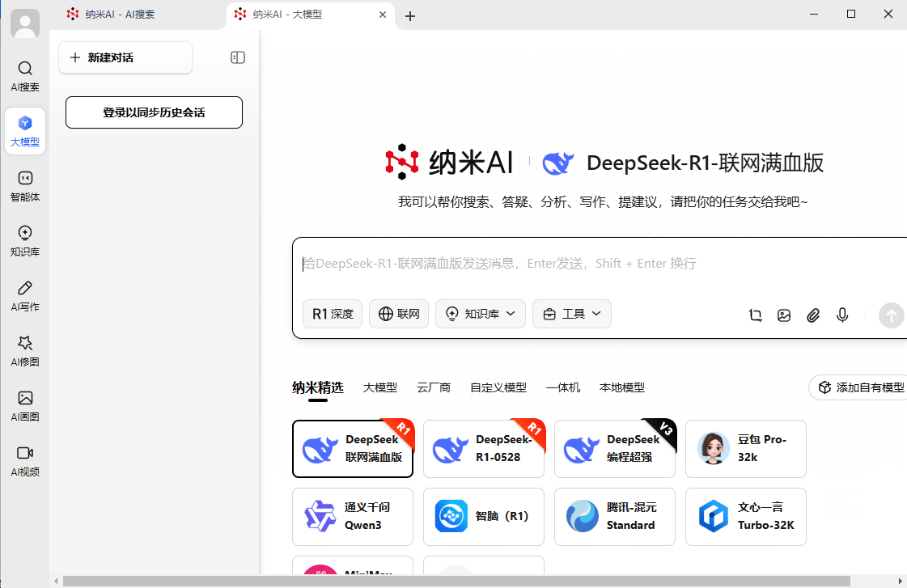Expand the 知识库 dropdown in input bar
The height and width of the screenshot is (588, 907).
click(480, 314)
